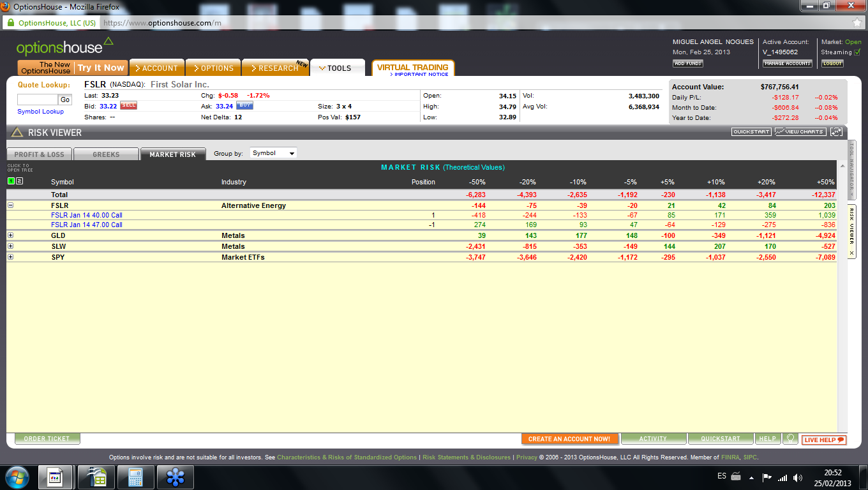Toggle the Streaming checkbox
This screenshot has width=868, height=490.
pyautogui.click(x=857, y=52)
